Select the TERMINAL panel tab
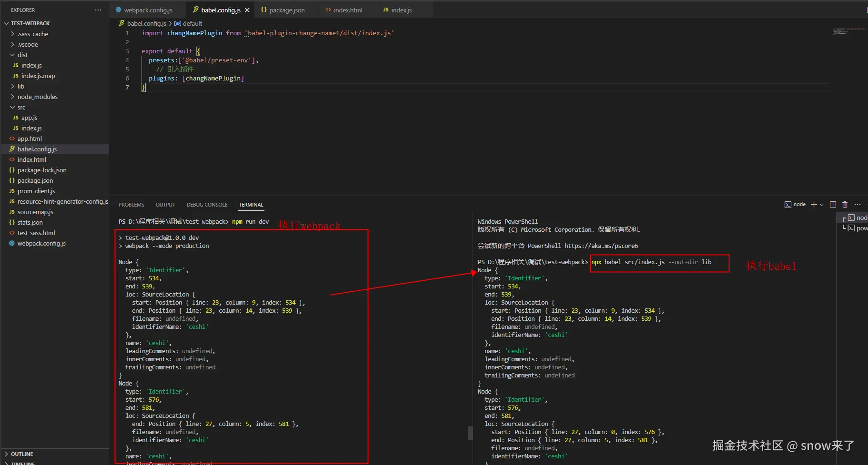Screen dimensions: 868x465 tap(251, 205)
